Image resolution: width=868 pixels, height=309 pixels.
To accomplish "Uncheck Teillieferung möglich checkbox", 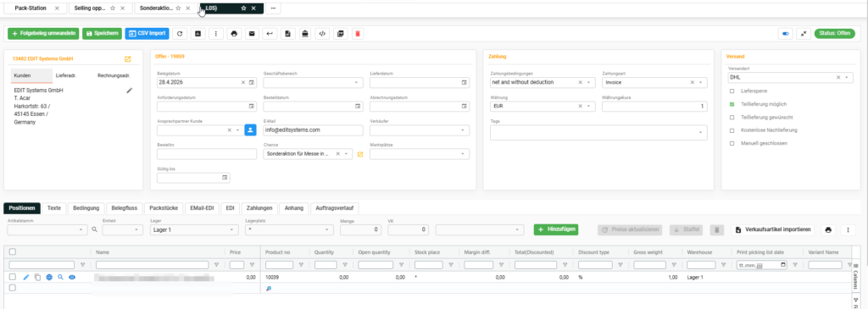I will click(x=732, y=104).
